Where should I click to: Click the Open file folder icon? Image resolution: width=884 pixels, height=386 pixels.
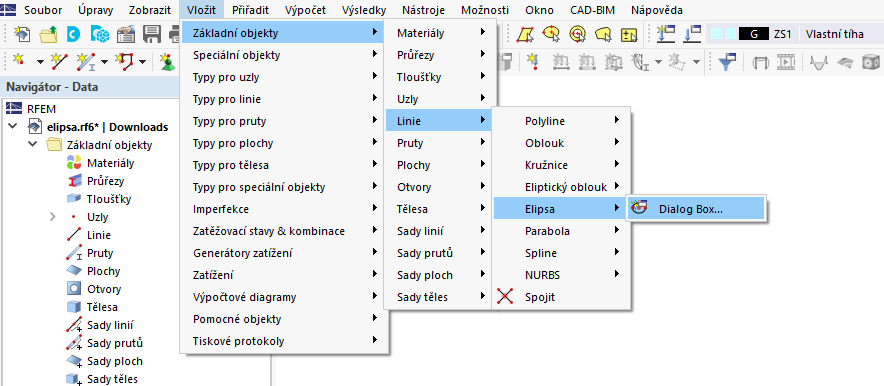coord(48,34)
